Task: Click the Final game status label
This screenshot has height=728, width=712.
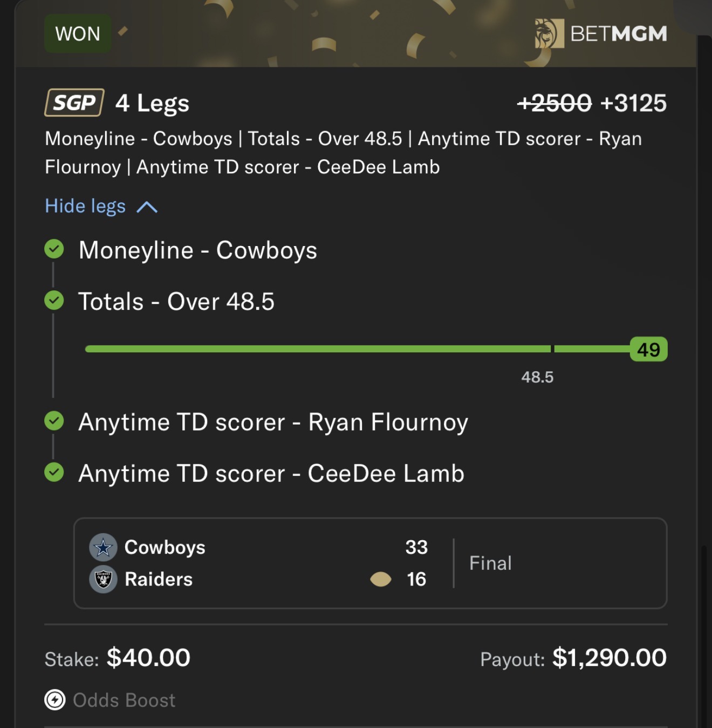Action: click(490, 563)
